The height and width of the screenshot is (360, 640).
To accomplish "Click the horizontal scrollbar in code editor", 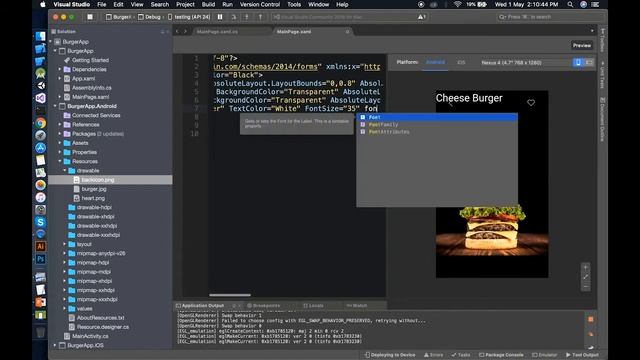I will (x=230, y=295).
